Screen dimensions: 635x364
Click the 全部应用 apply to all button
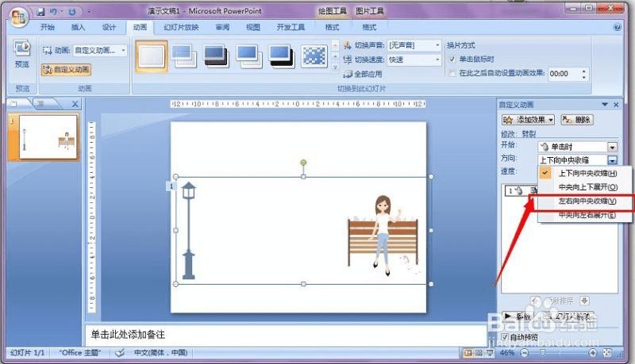[x=363, y=74]
